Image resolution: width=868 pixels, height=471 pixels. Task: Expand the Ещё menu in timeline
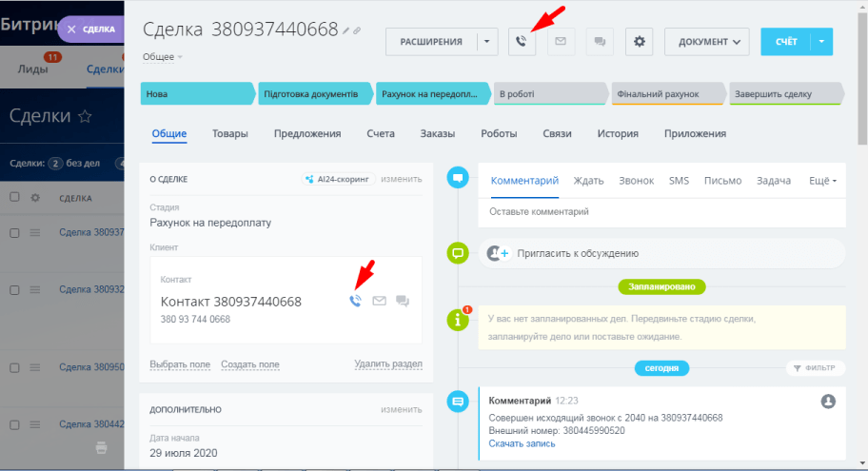(x=822, y=181)
